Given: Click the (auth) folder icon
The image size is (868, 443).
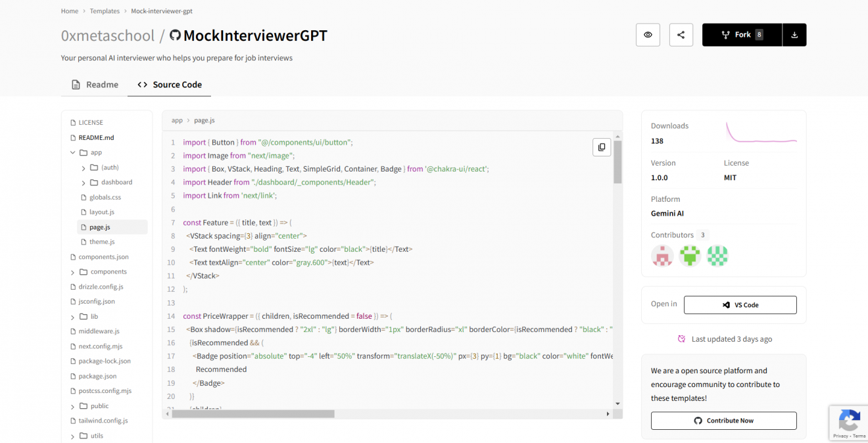Looking at the screenshot, I should pos(94,168).
